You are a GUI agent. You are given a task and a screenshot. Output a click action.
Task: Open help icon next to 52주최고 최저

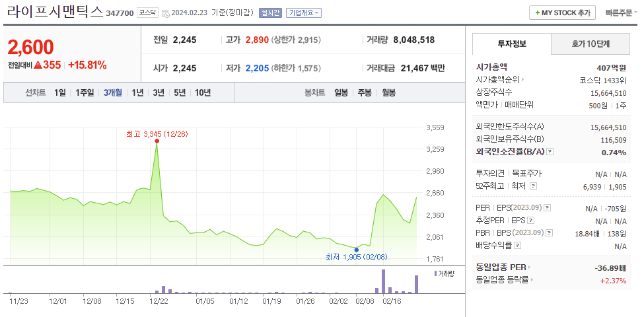(x=533, y=186)
